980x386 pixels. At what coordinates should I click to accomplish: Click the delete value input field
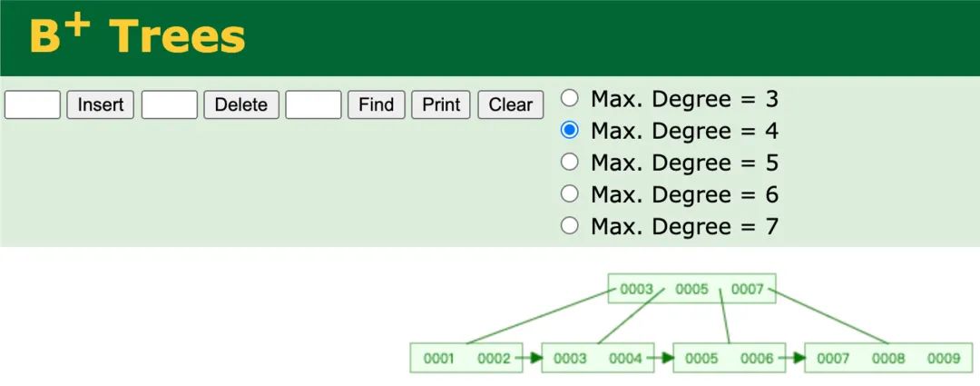170,104
